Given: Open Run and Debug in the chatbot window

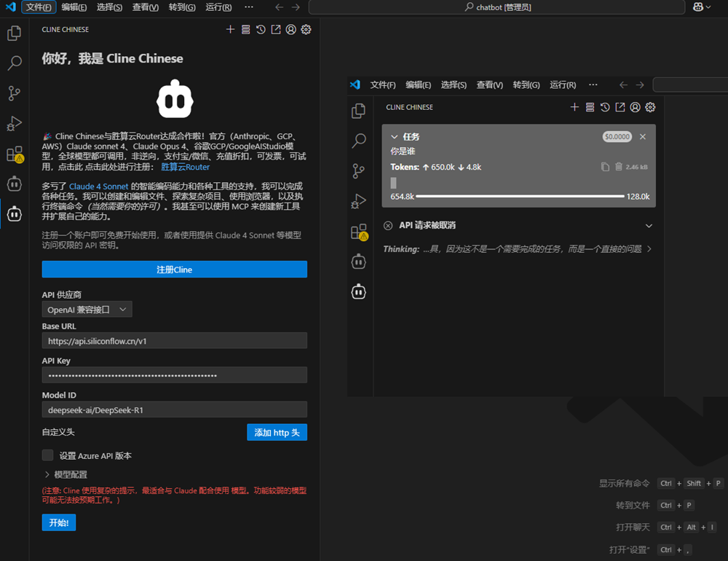Looking at the screenshot, I should pyautogui.click(x=15, y=123).
